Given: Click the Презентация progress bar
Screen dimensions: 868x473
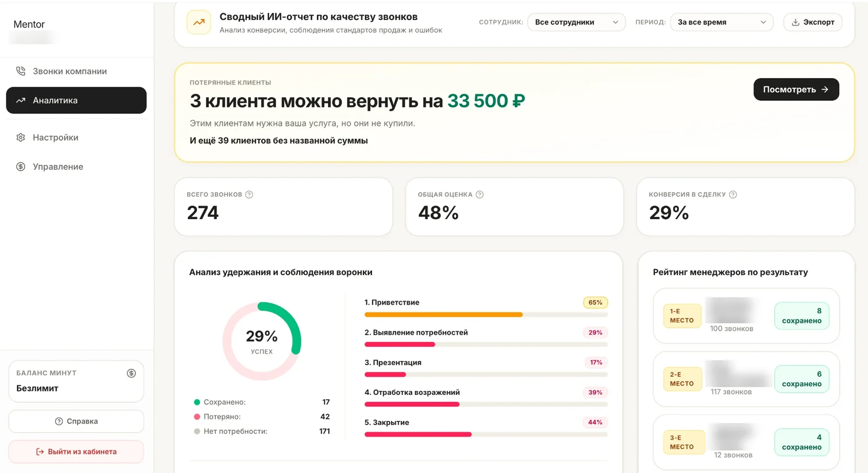Looking at the screenshot, I should tap(486, 374).
